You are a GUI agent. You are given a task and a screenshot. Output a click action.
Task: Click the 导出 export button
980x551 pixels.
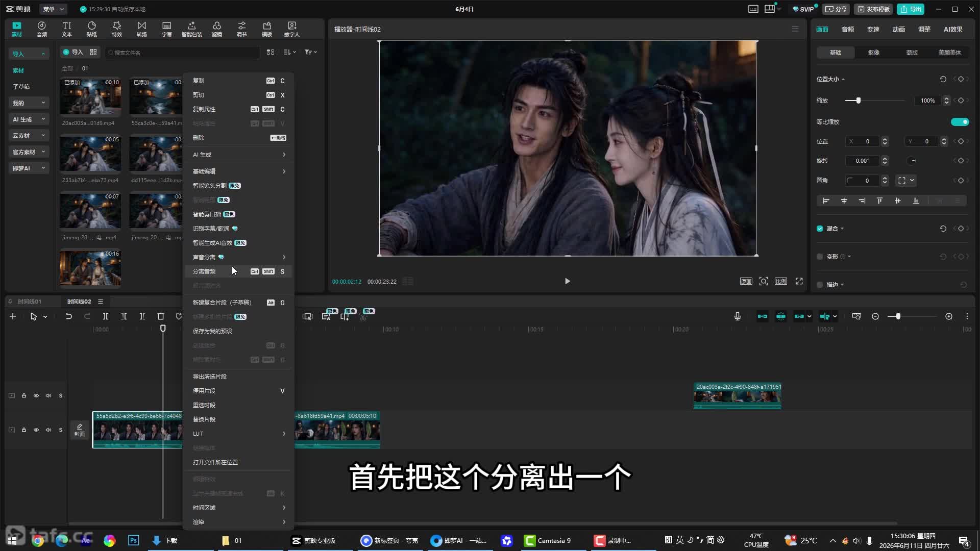coord(911,9)
